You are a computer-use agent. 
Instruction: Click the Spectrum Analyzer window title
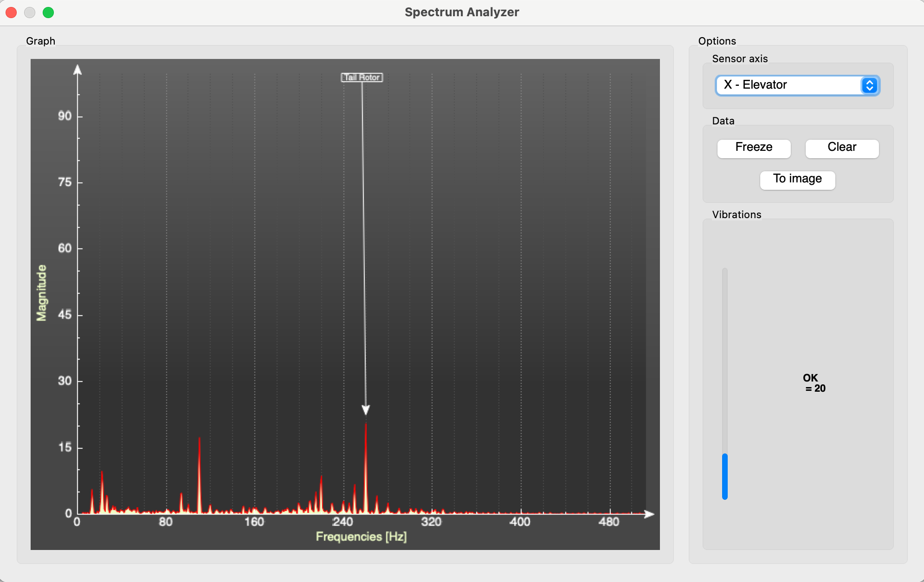[461, 12]
